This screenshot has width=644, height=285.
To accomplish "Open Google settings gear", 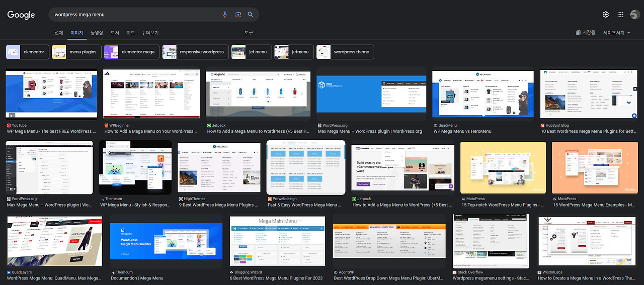I will click(606, 15).
